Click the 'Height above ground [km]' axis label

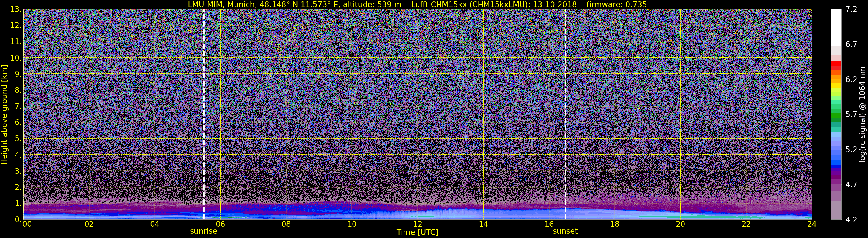click(x=4, y=114)
